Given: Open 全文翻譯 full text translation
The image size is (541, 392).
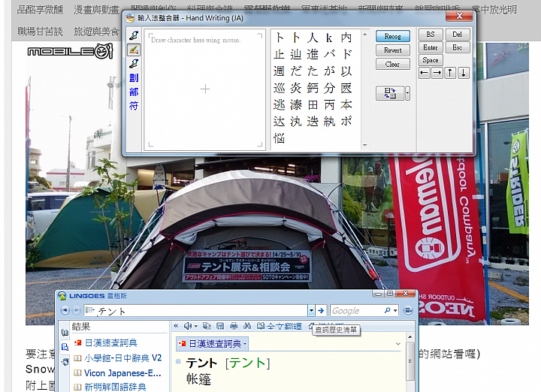Looking at the screenshot, I should pyautogui.click(x=280, y=326).
